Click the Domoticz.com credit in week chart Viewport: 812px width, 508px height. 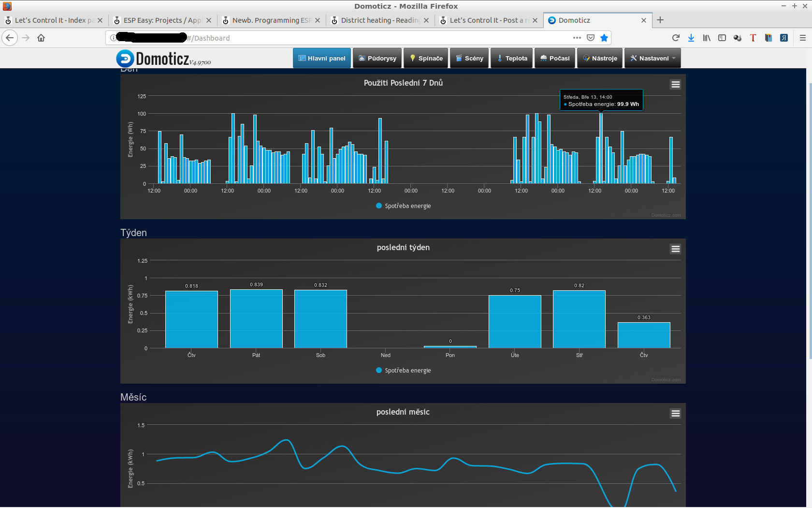point(666,380)
